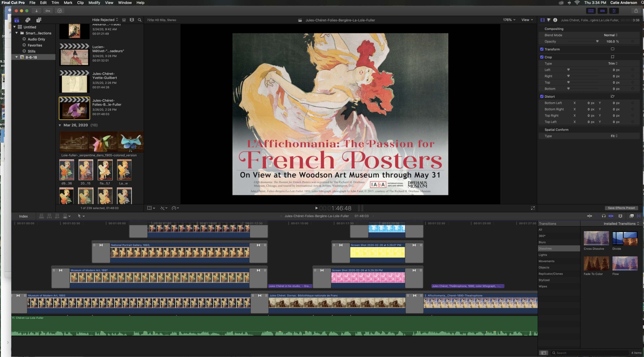The image size is (644, 357).
Task: Open the retime speed dropdown
Action: click(x=175, y=208)
